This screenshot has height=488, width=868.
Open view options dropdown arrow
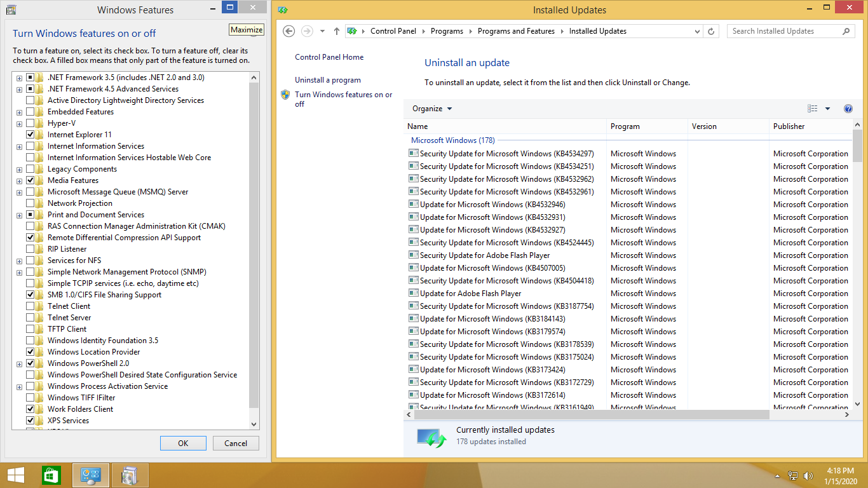[827, 109]
